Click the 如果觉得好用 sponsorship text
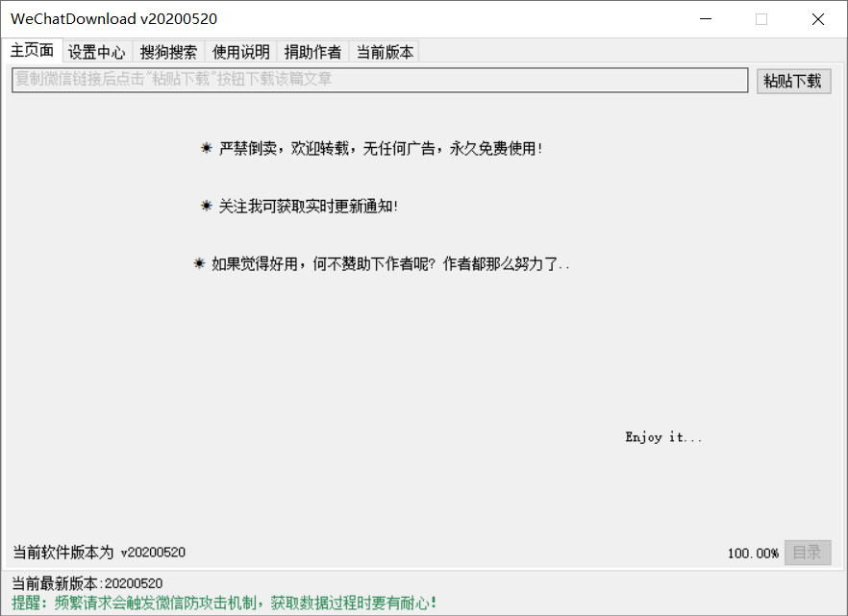The height and width of the screenshot is (616, 848). tap(390, 263)
